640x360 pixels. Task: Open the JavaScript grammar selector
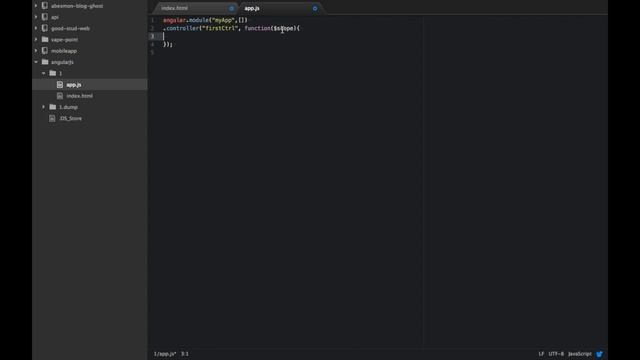[x=580, y=354]
